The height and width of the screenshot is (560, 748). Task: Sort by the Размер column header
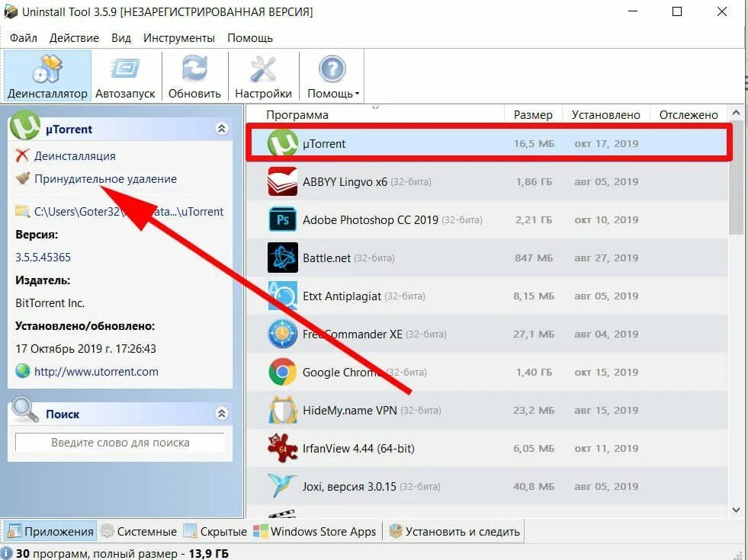coord(533,115)
